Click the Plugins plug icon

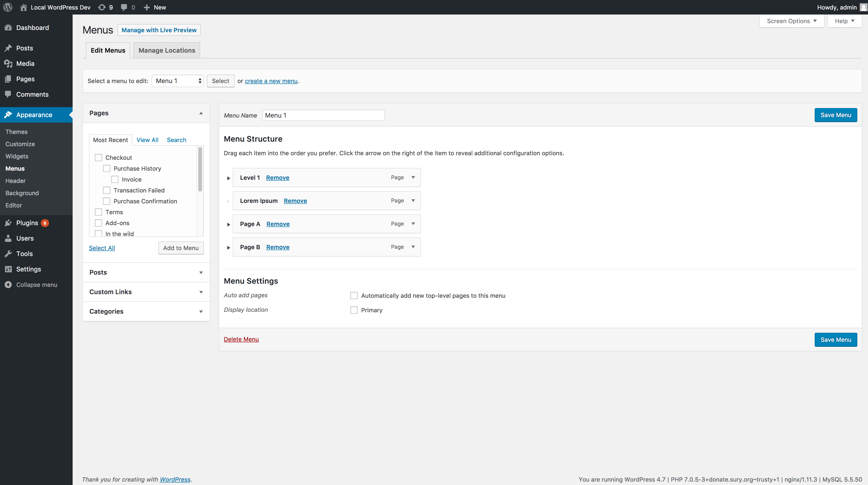pyautogui.click(x=8, y=223)
